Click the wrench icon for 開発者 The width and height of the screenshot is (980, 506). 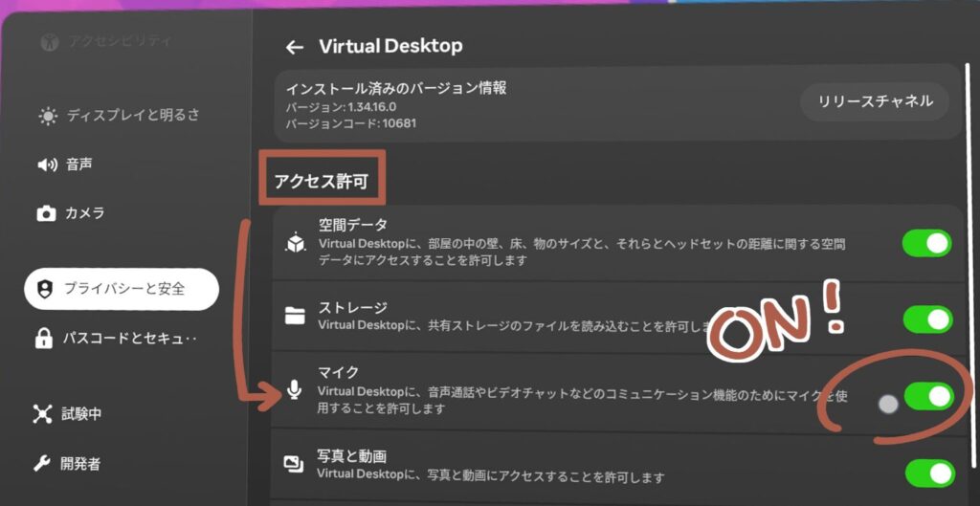click(x=43, y=464)
